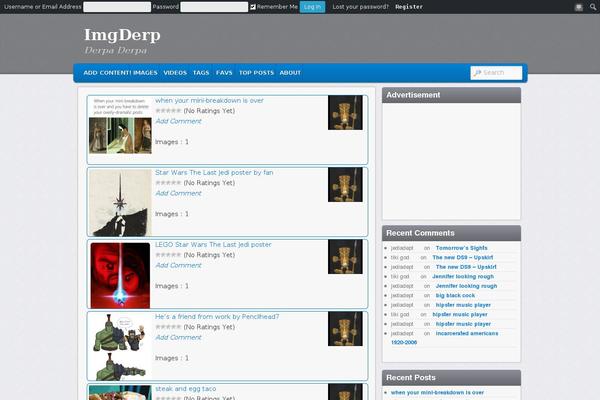Click Add Comment under 'Star Wars The Last Jedi poster by fan'
600x400 pixels.
178,193
